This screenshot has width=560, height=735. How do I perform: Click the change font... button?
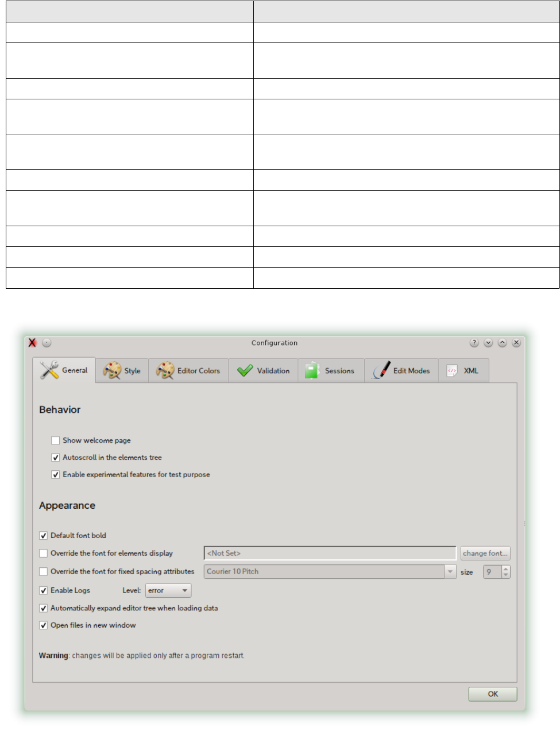tap(485, 553)
